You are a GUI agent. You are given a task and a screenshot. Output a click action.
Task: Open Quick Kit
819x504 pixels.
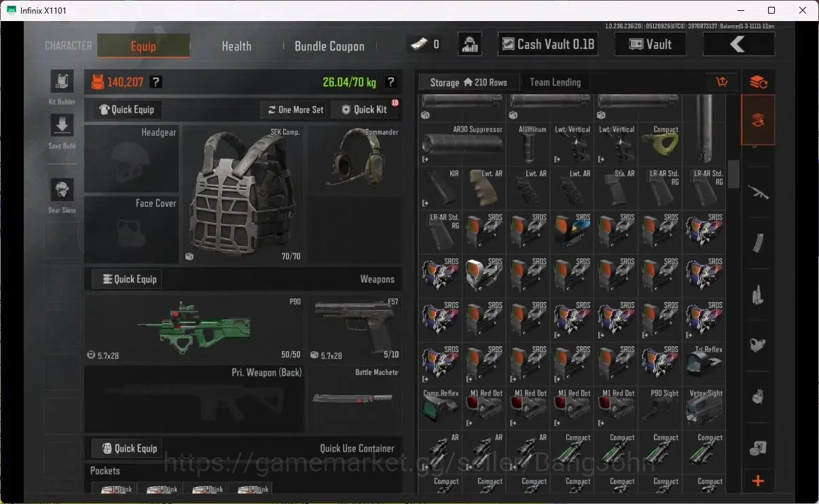[364, 109]
